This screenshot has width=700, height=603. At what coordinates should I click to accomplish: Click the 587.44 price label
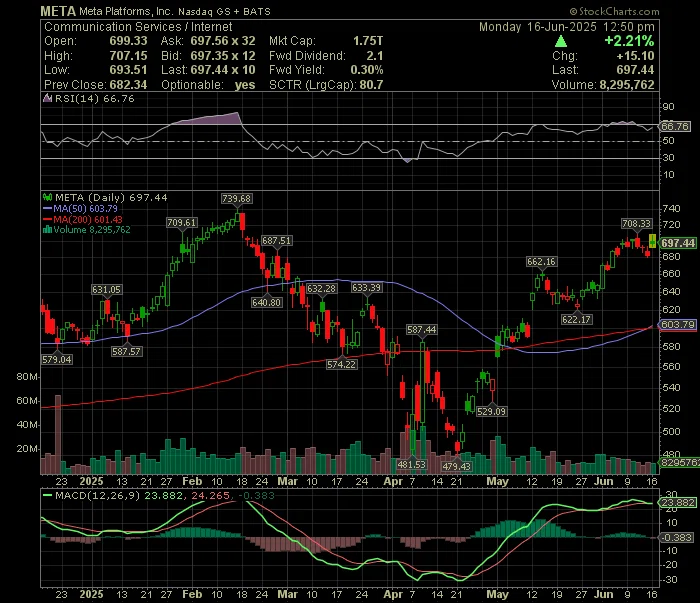point(421,330)
